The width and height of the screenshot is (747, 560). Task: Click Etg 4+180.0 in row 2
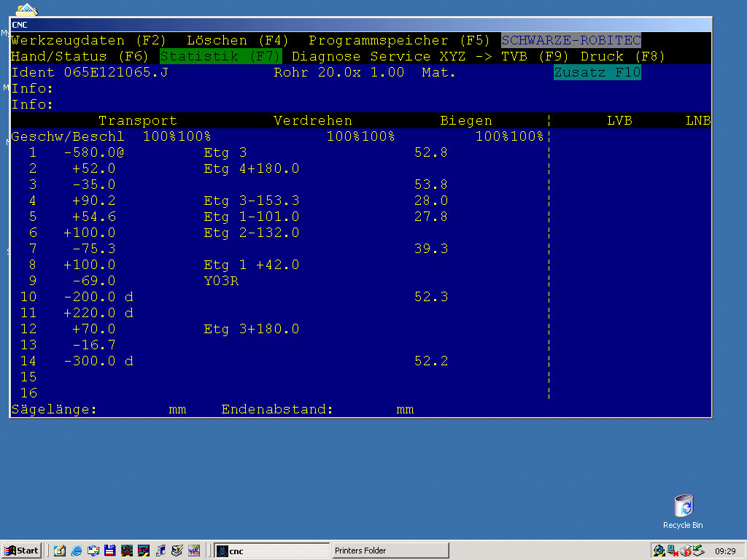pos(252,168)
